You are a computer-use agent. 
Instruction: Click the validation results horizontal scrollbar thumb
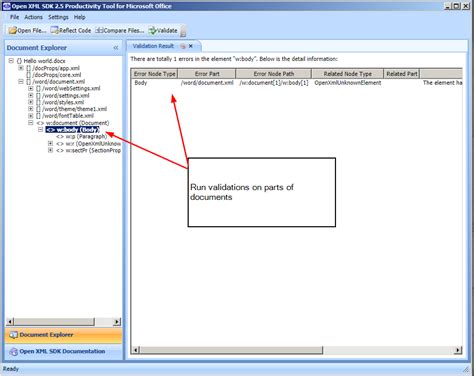[x=231, y=350]
